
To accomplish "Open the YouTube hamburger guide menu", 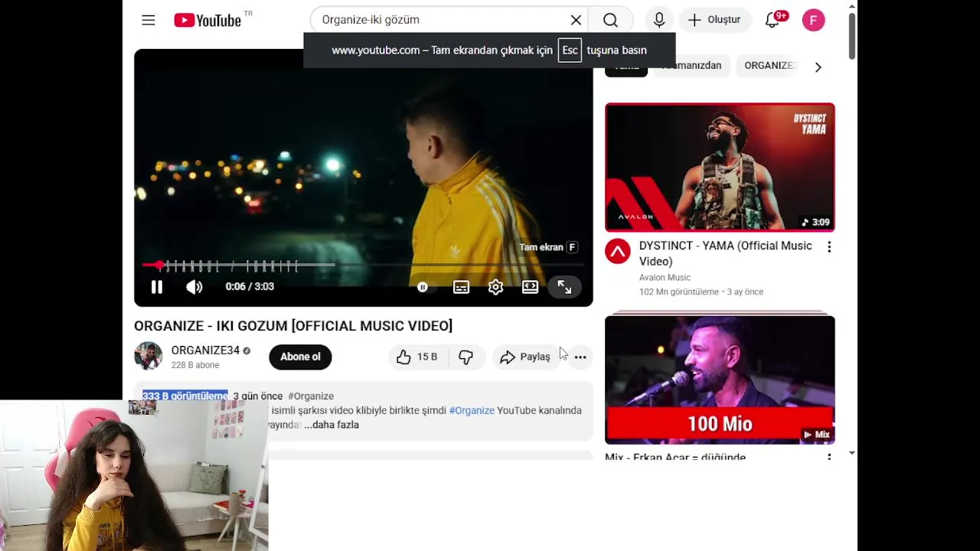I will [x=149, y=21].
